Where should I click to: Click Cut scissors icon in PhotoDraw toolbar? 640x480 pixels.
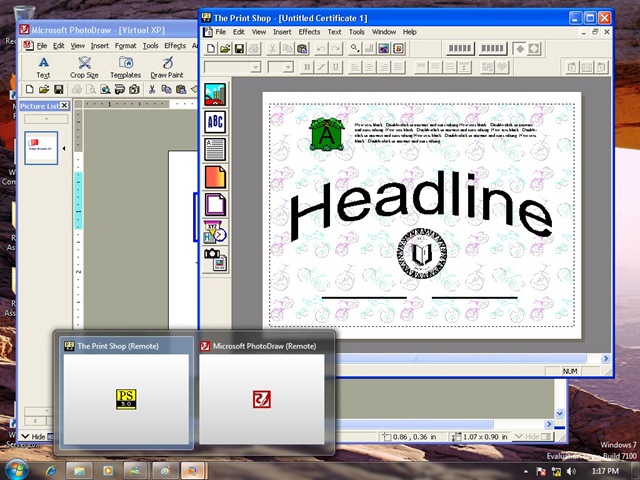pos(152,89)
